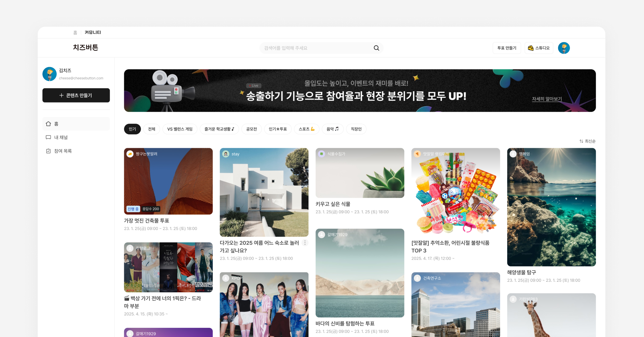This screenshot has height=337, width=644.
Task: Filter by the 음악 category chip
Action: pos(332,129)
